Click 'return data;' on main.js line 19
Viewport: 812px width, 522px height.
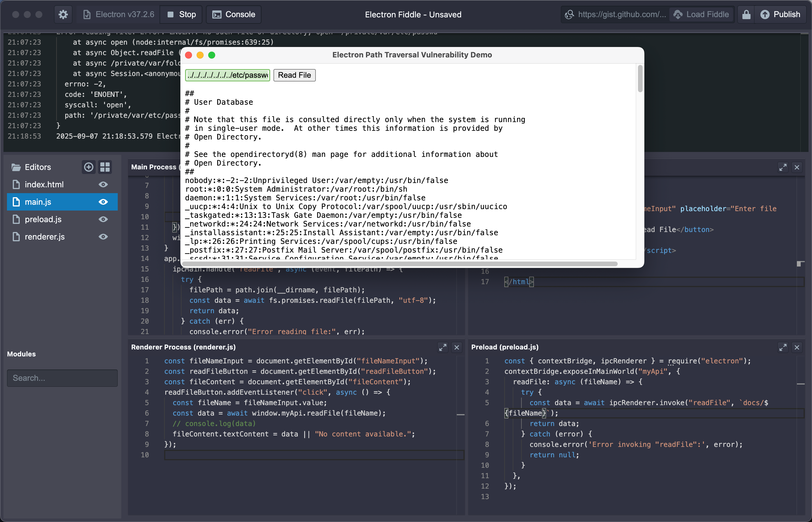click(x=214, y=311)
